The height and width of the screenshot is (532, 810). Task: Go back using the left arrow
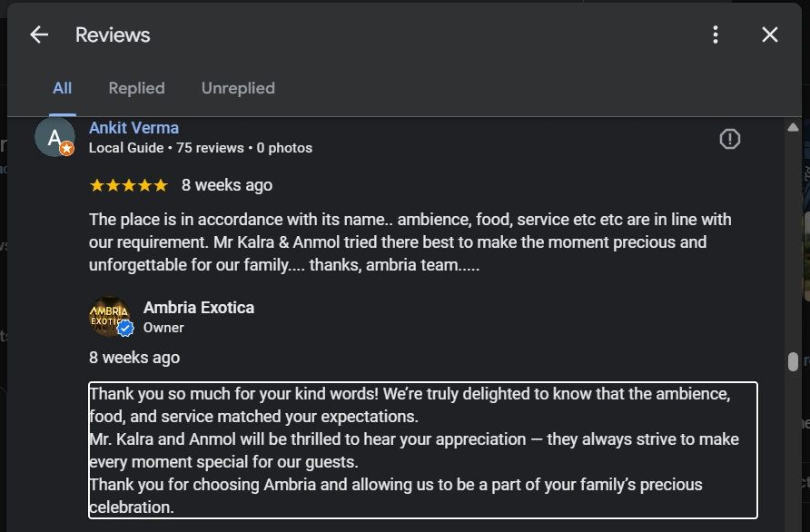(x=39, y=34)
